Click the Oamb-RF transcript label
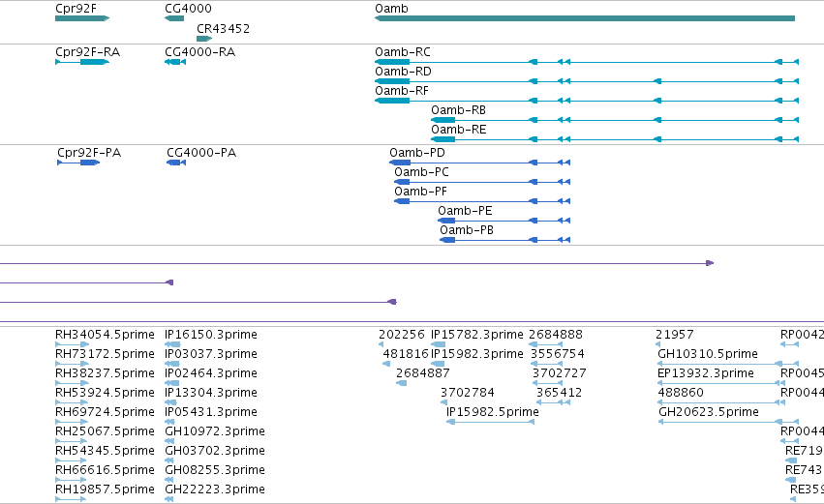824x504 pixels. click(402, 91)
